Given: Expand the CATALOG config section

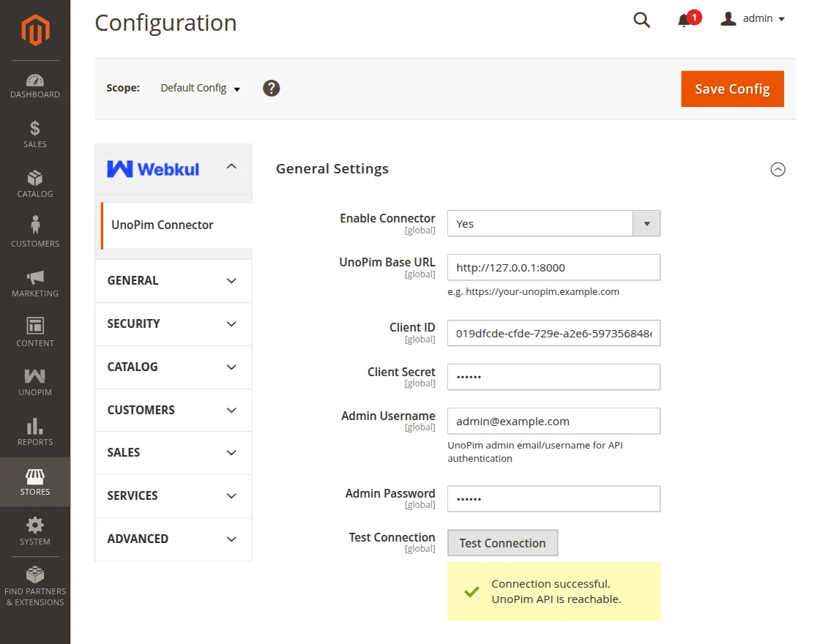Looking at the screenshot, I should [x=173, y=367].
